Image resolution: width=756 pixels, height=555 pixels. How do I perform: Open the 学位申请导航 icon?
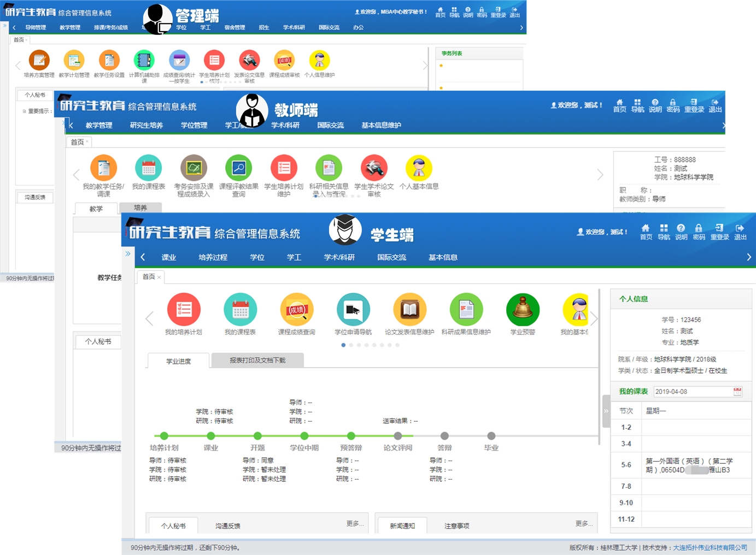[353, 310]
